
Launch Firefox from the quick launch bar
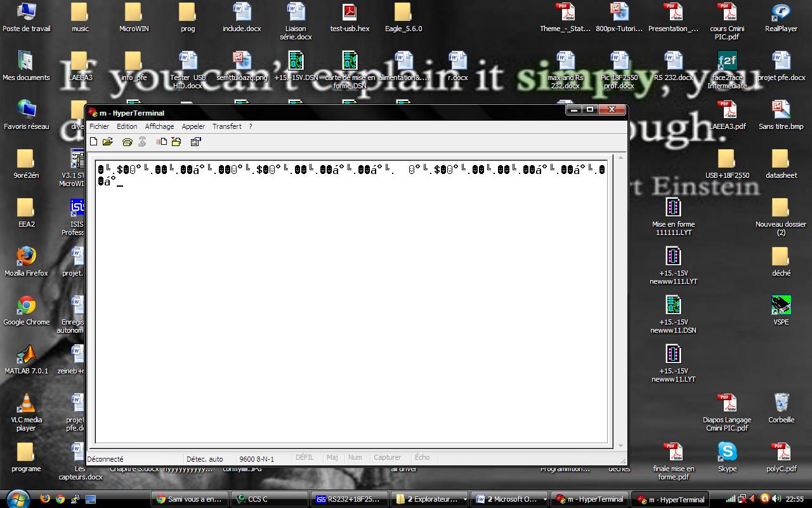pos(45,499)
